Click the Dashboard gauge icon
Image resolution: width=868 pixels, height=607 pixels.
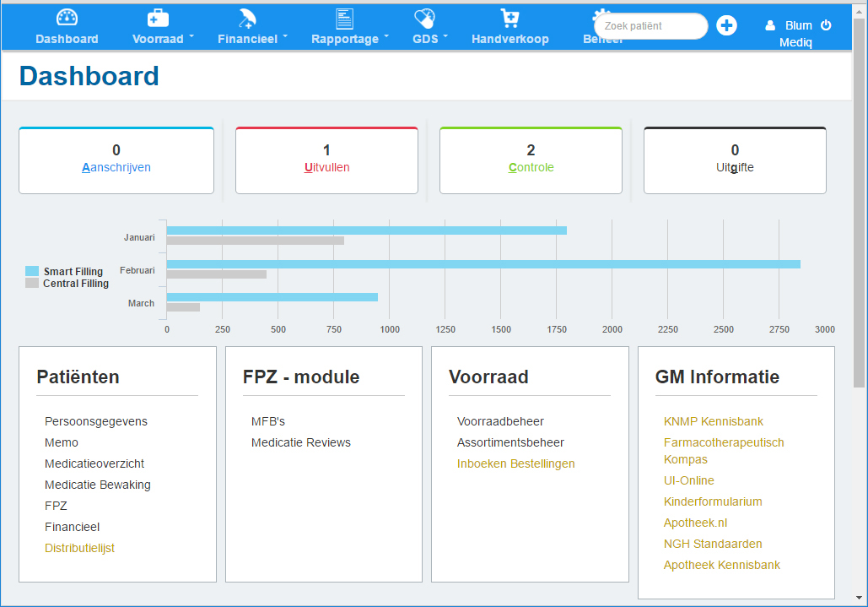67,18
